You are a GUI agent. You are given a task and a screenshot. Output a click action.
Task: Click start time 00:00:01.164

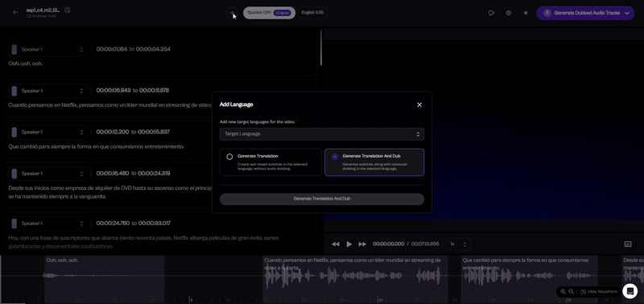click(x=112, y=49)
